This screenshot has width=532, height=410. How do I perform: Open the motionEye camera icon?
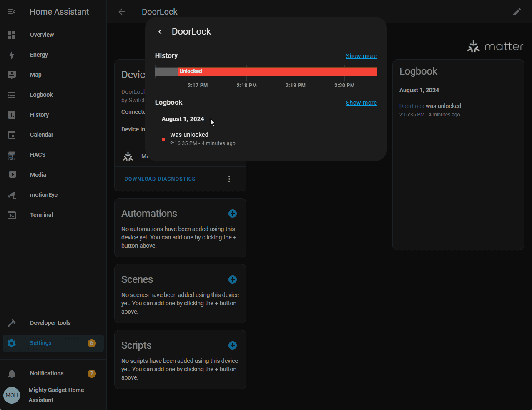coord(12,195)
